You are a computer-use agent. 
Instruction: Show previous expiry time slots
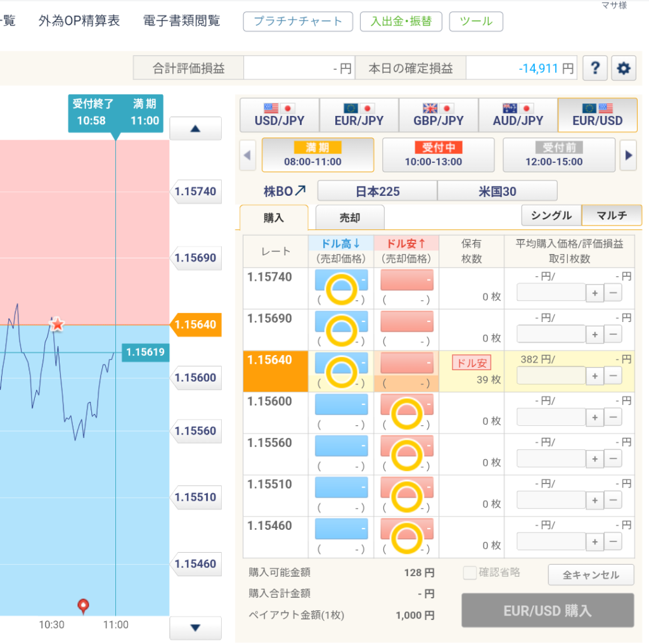pyautogui.click(x=247, y=155)
